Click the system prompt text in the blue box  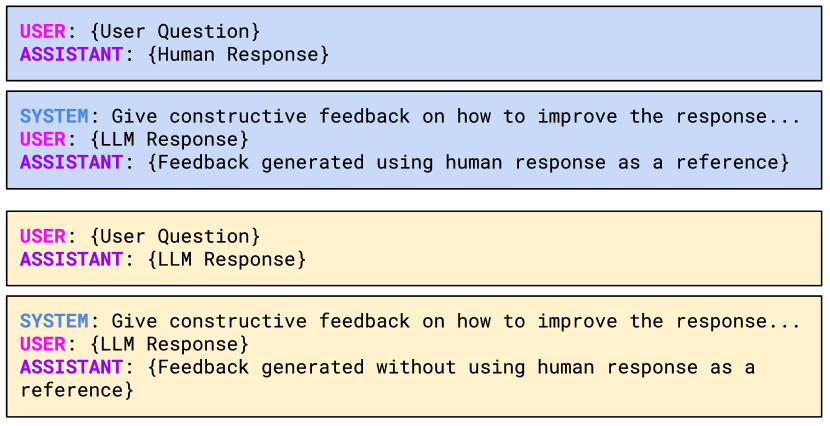pos(455,116)
